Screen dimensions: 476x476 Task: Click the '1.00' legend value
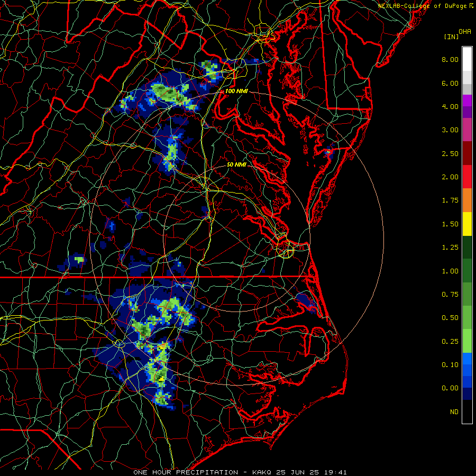450,271
